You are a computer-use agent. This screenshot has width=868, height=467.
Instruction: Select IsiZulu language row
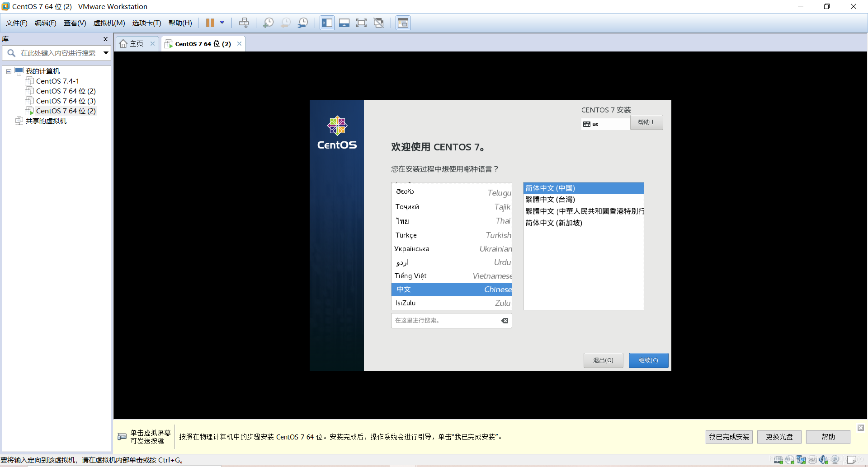click(x=452, y=303)
